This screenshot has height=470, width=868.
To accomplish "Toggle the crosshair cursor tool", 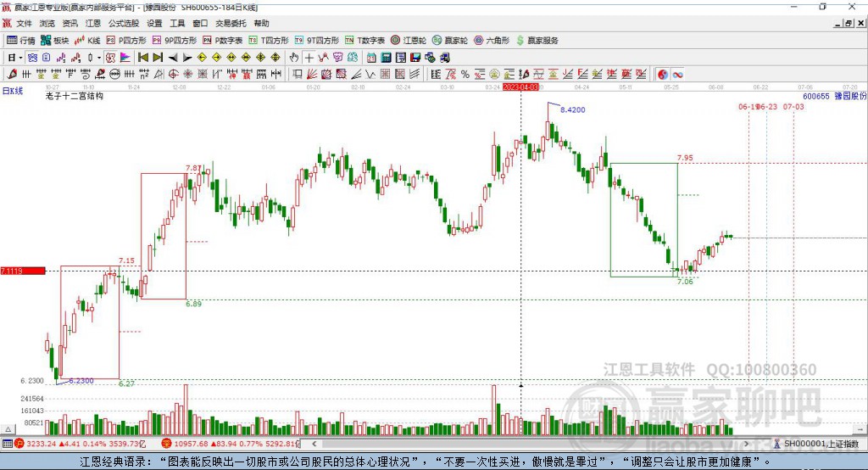I will (309, 58).
